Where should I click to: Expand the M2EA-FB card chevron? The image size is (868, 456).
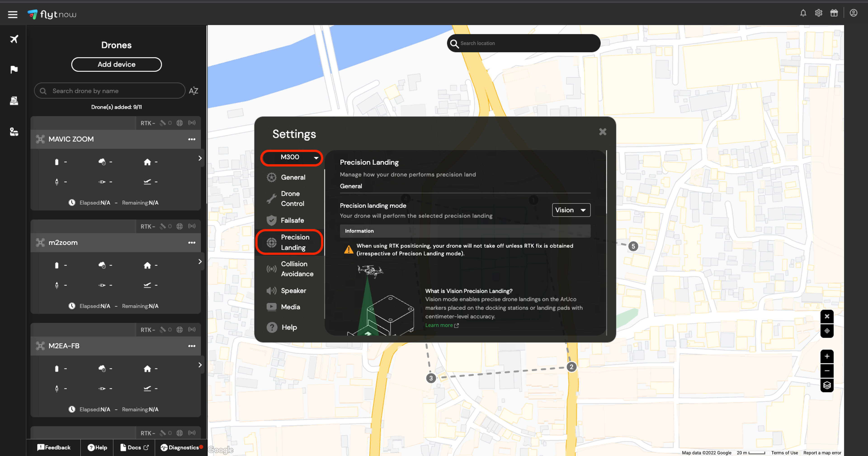[200, 365]
